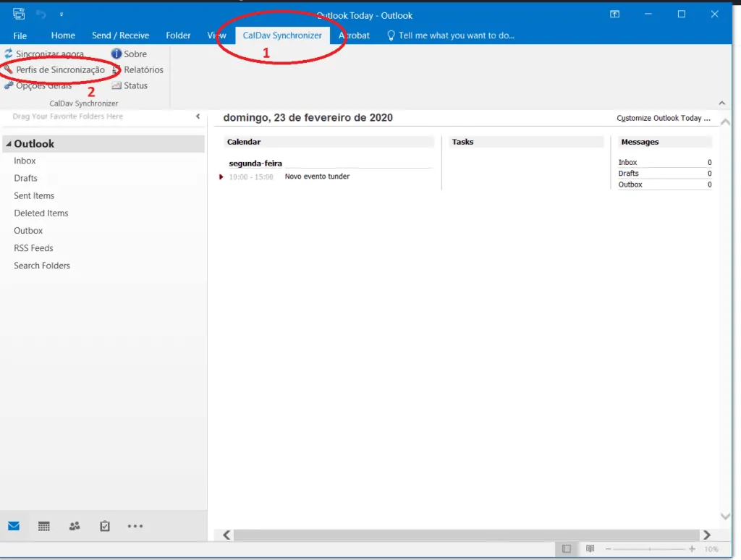Select the Deleted Items folder
This screenshot has height=560, width=741.
point(41,213)
